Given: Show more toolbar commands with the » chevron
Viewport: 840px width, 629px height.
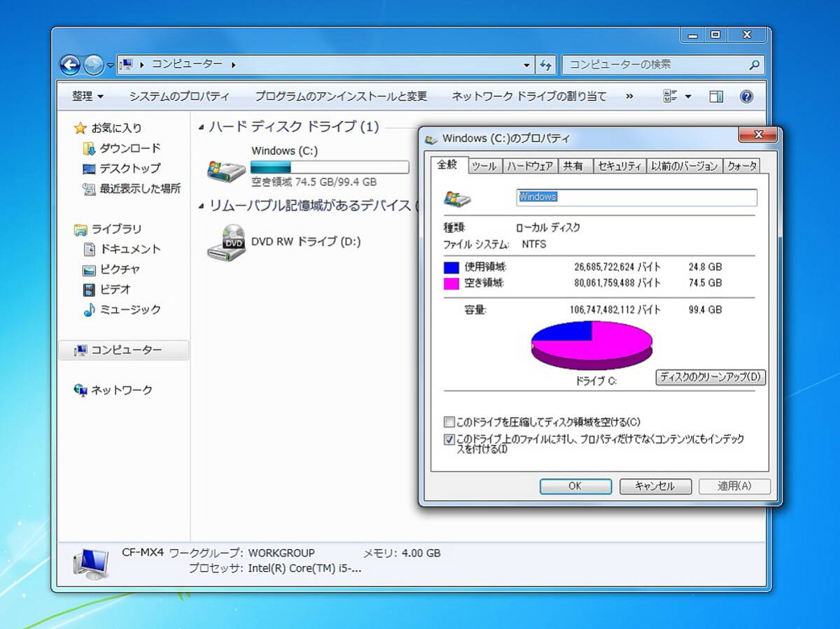Looking at the screenshot, I should pos(629,96).
